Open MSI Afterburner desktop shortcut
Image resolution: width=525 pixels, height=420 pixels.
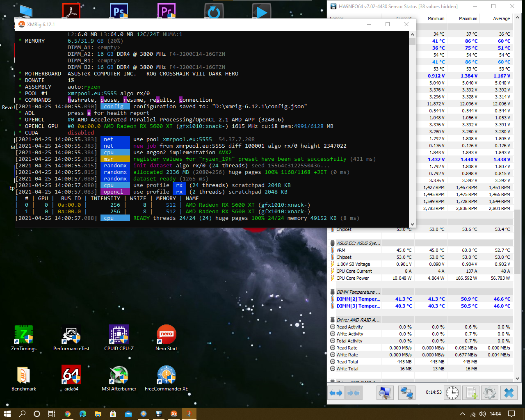tap(119, 378)
